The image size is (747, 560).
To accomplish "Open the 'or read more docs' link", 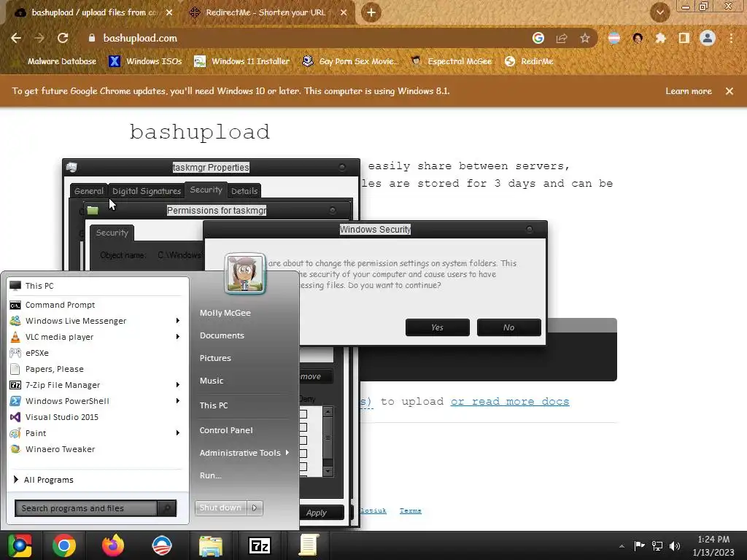I will click(510, 402).
